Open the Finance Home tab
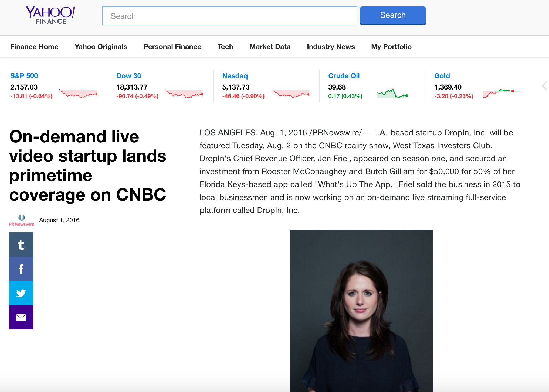549x392 pixels. click(34, 47)
